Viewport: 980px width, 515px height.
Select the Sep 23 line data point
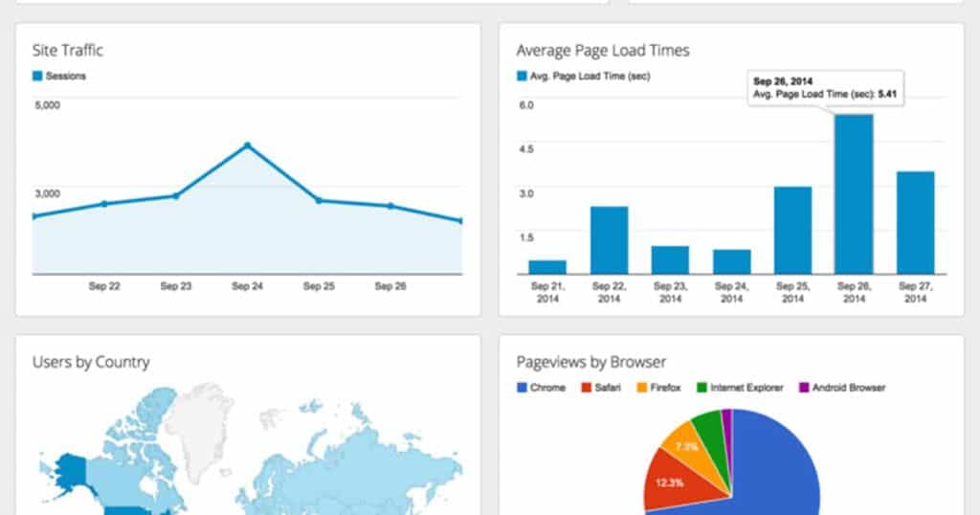click(176, 195)
